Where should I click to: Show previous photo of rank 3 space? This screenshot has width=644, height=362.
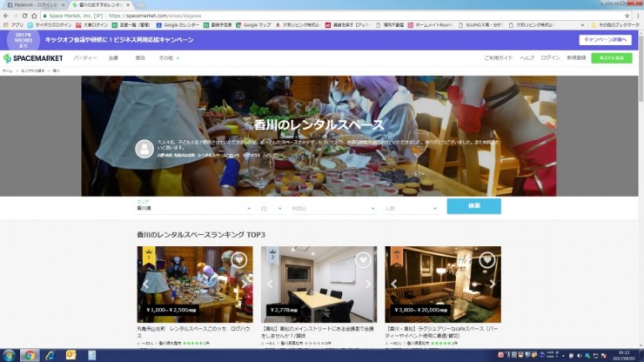click(393, 284)
